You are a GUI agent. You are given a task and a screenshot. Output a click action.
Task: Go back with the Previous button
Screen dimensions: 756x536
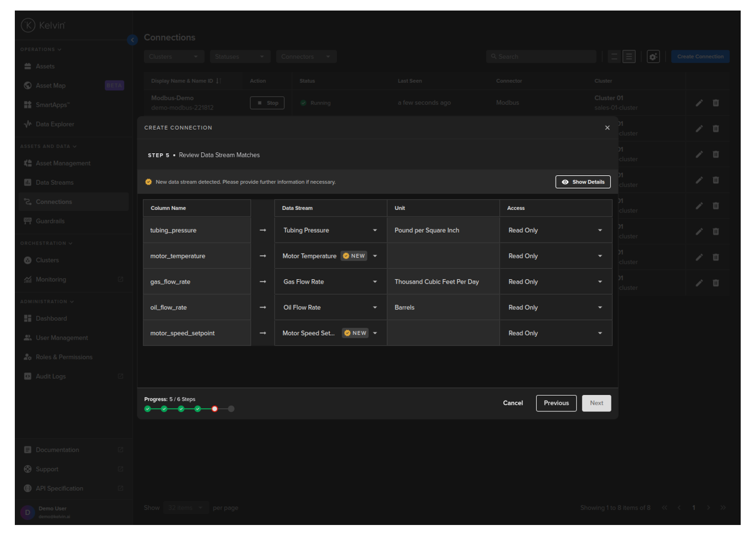point(556,403)
